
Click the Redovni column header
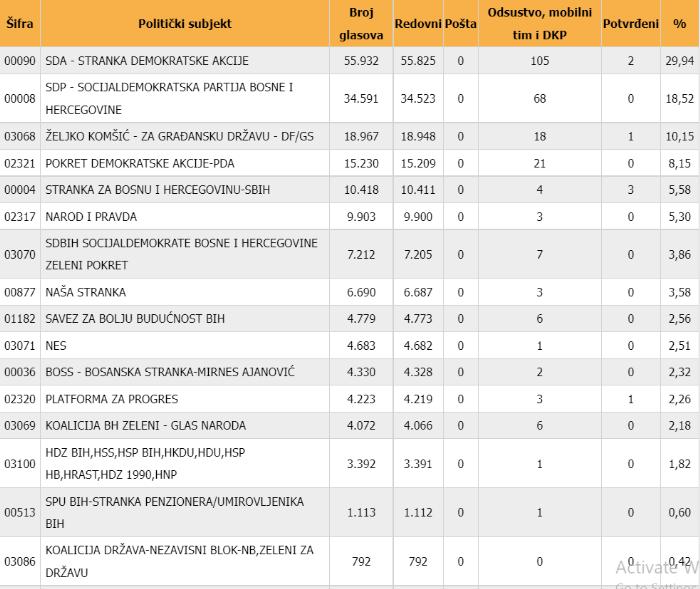pos(418,23)
